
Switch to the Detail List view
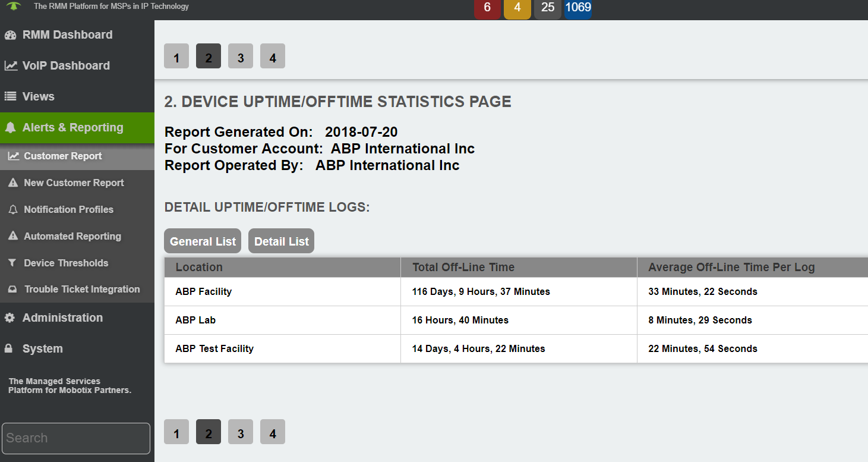[281, 241]
